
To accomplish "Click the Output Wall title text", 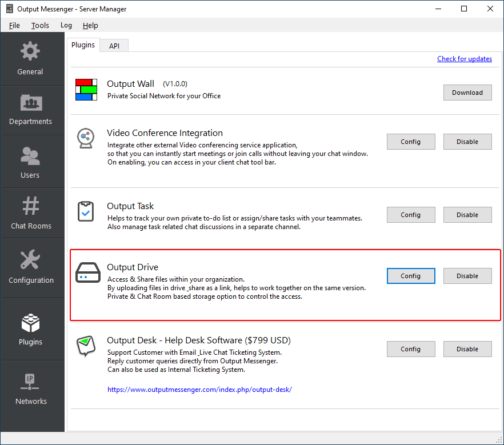I will coord(130,84).
